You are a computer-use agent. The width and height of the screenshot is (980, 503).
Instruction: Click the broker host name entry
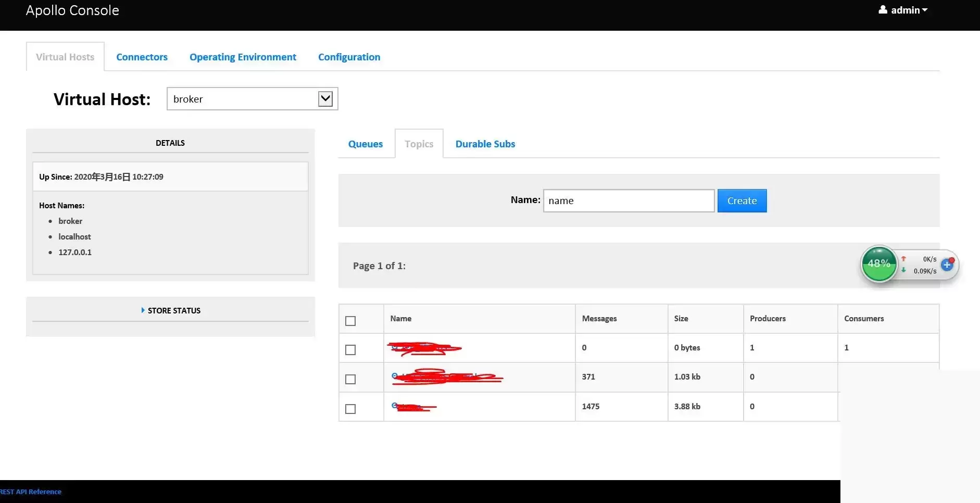click(70, 221)
